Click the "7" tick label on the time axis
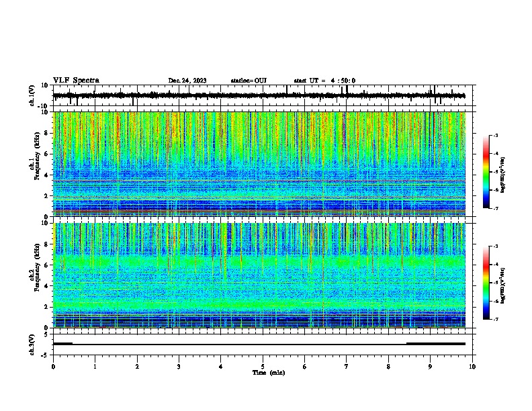Image resolution: width=532 pixels, height=411 pixels. pos(347,367)
